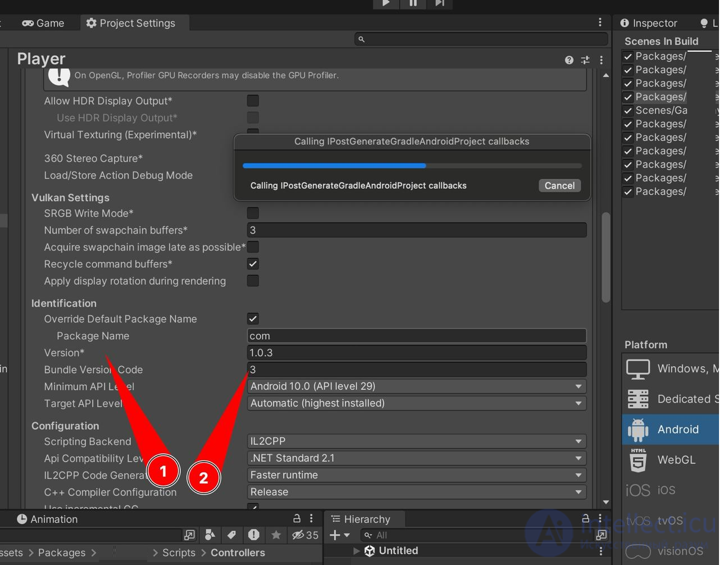Toggle hidden packages eye icon showing 35
The height and width of the screenshot is (565, 728).
tap(305, 535)
